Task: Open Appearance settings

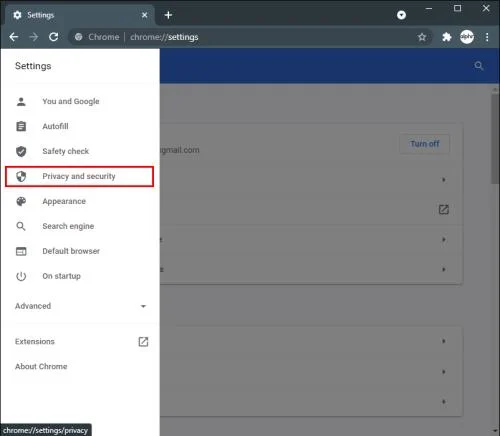Action: pos(79,201)
